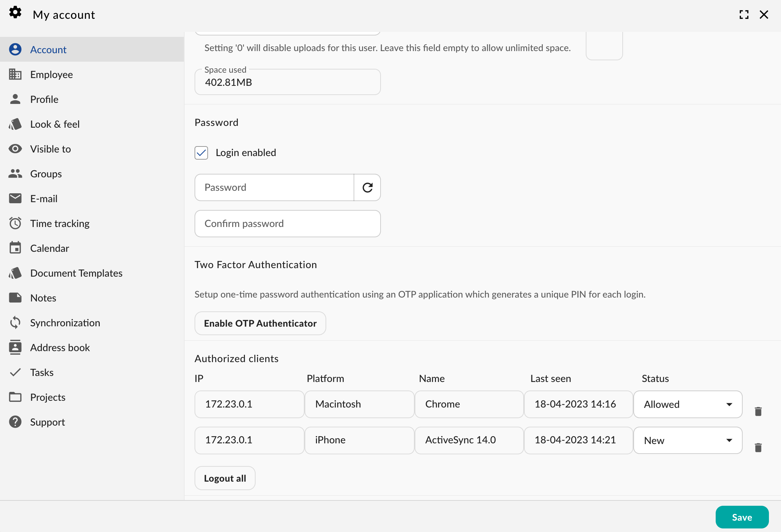Click the Macintosh platform cell

(x=359, y=404)
